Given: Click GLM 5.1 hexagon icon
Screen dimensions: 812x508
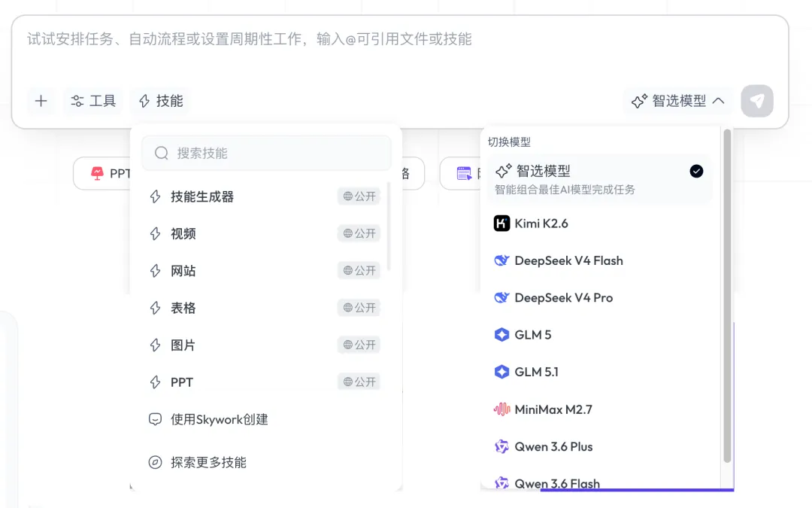Looking at the screenshot, I should [x=501, y=373].
